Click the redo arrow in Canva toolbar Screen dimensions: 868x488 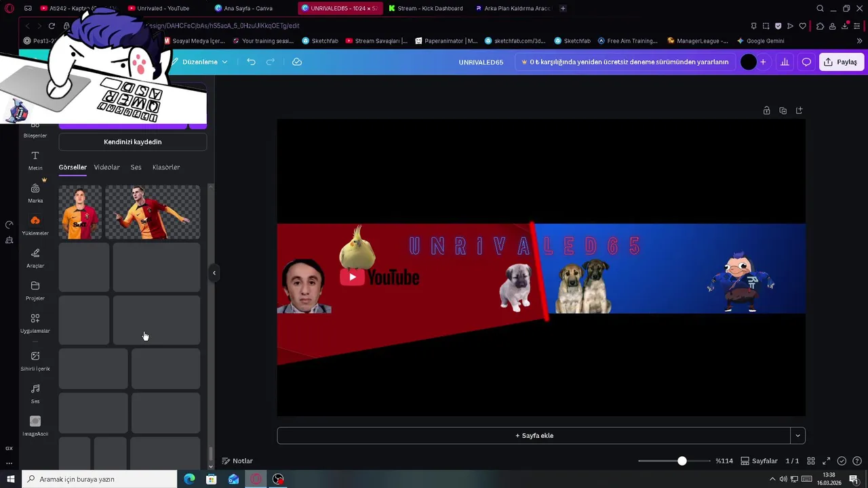[271, 62]
